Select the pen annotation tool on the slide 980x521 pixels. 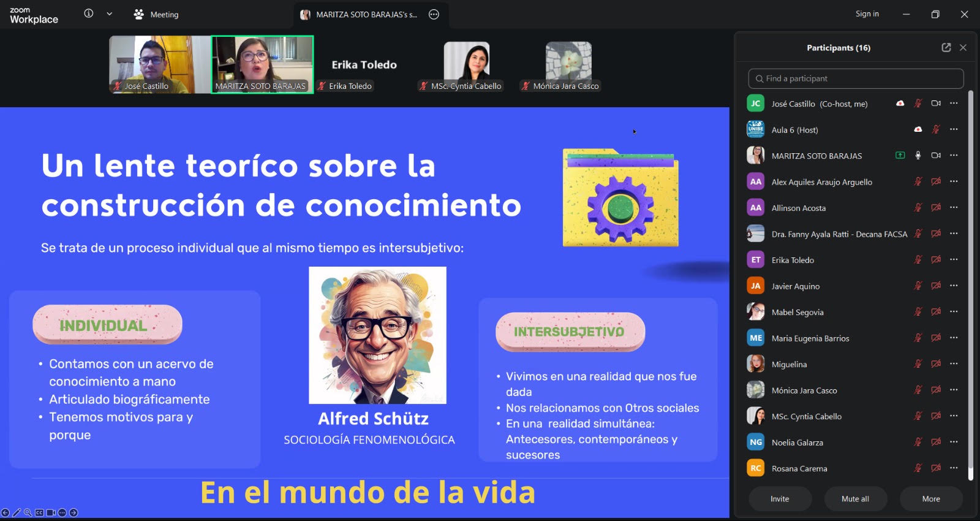click(17, 512)
